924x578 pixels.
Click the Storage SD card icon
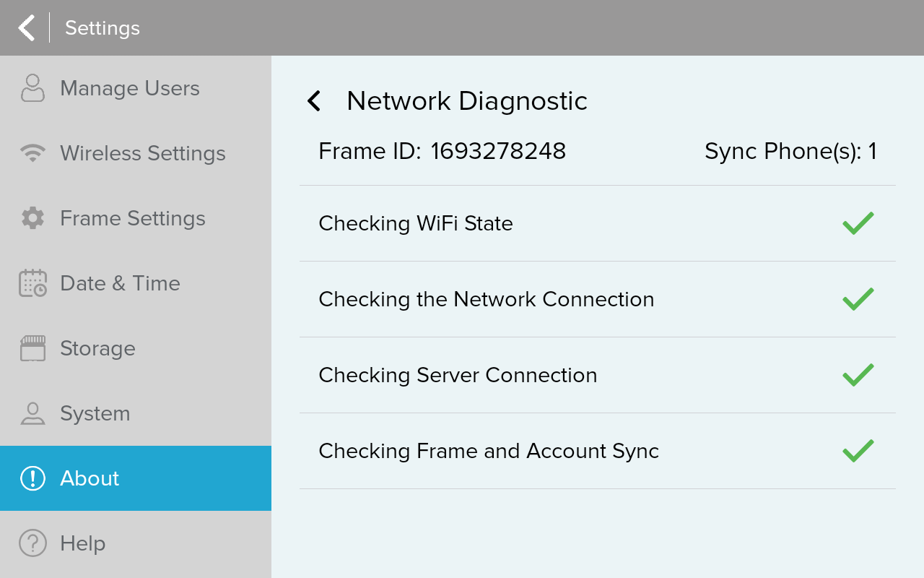[32, 348]
